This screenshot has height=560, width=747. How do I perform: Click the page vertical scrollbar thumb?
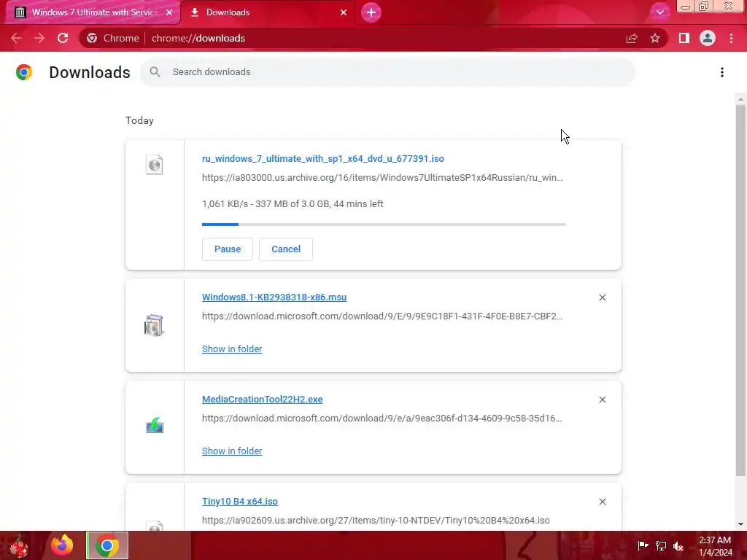(x=740, y=290)
